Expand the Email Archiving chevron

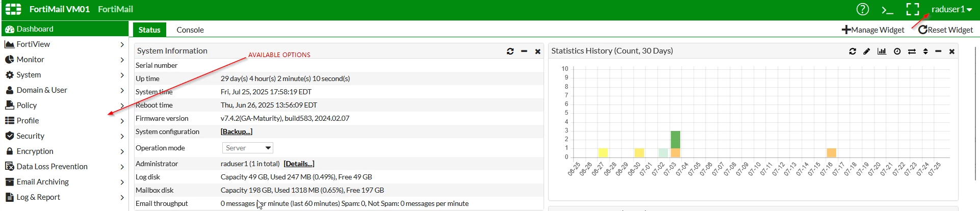tap(122, 182)
